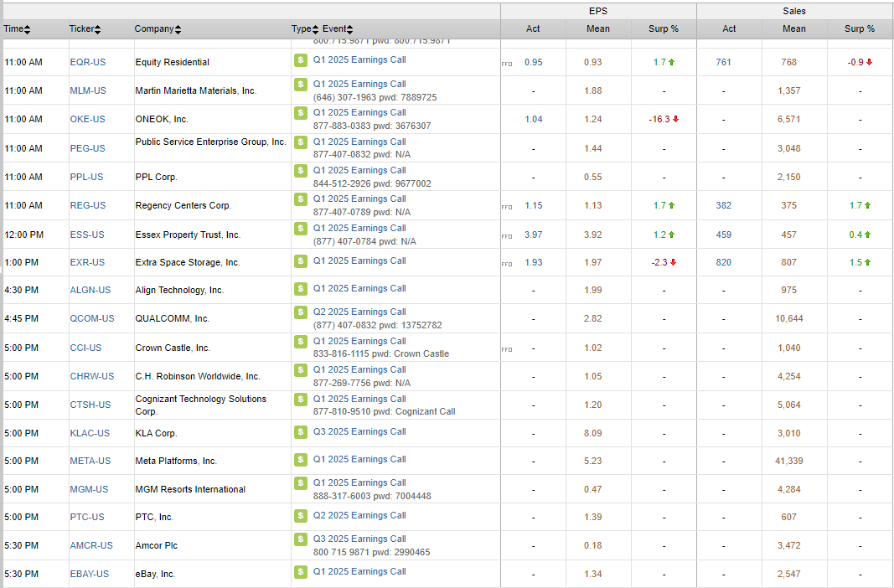Click the Sales group column header
Image resolution: width=894 pixels, height=588 pixels.
pos(794,12)
